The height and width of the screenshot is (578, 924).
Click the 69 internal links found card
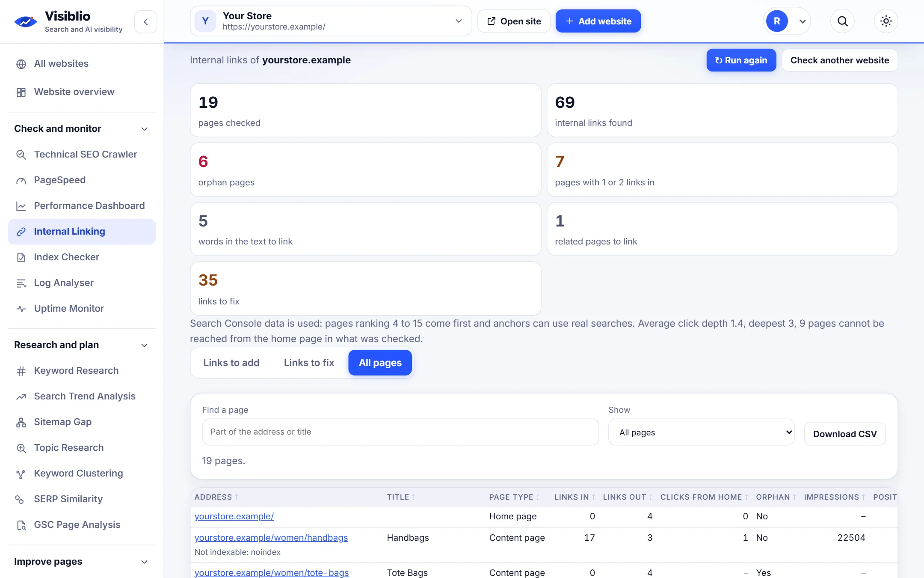click(722, 110)
